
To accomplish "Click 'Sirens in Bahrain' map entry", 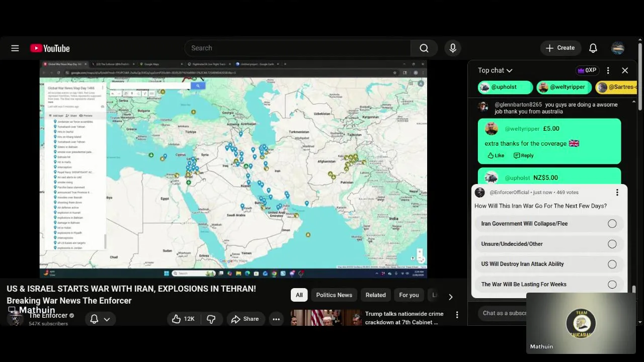I will [67, 147].
